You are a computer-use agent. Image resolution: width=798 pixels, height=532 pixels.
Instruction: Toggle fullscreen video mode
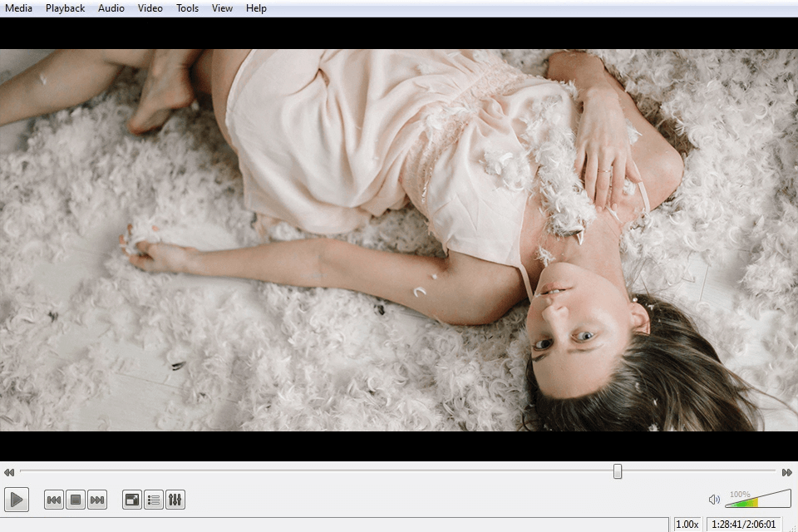[x=132, y=500]
